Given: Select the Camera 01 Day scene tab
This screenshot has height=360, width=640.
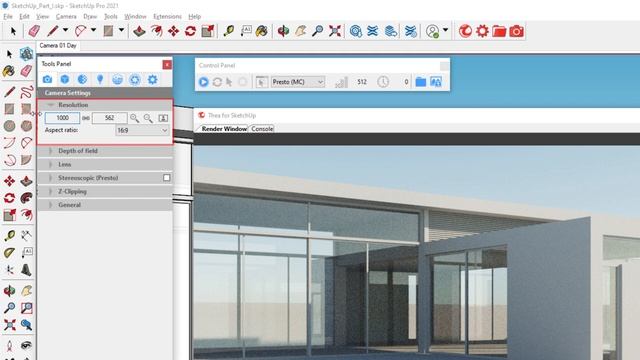Looking at the screenshot, I should pos(58,46).
